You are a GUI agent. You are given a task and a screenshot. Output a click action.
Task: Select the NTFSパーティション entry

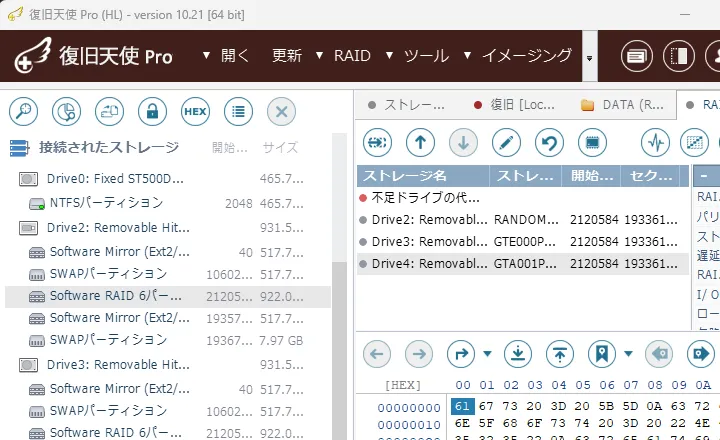tap(168, 203)
